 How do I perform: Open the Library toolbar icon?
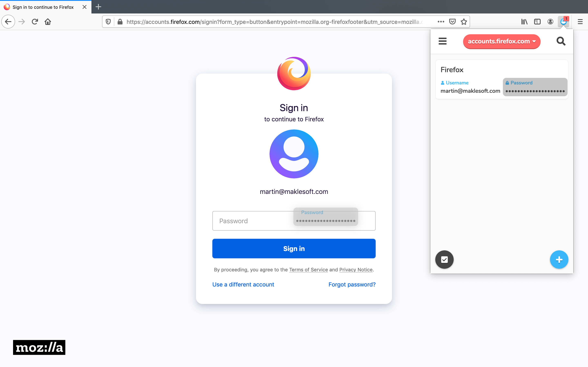(x=524, y=22)
